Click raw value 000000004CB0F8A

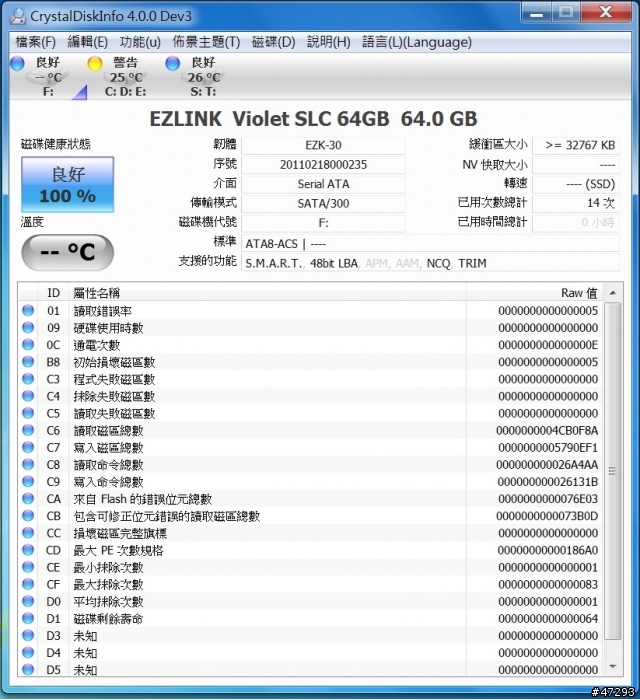tap(547, 430)
